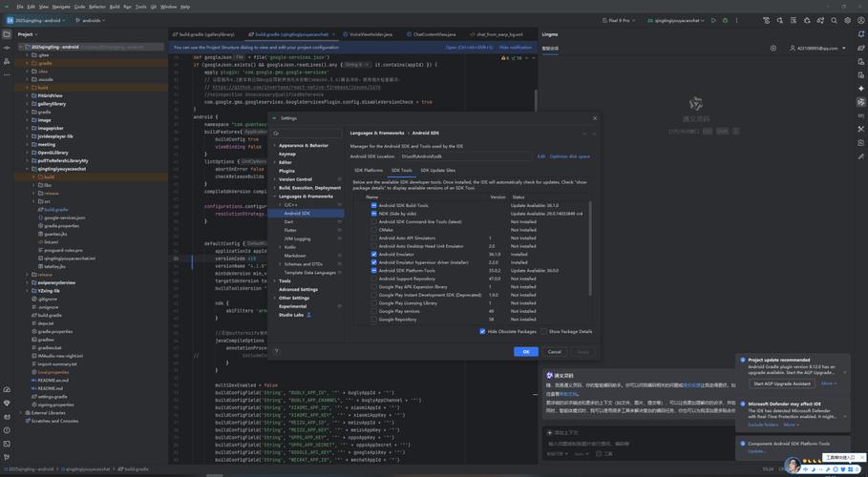Open the Commit tool window icon

click(x=7, y=48)
